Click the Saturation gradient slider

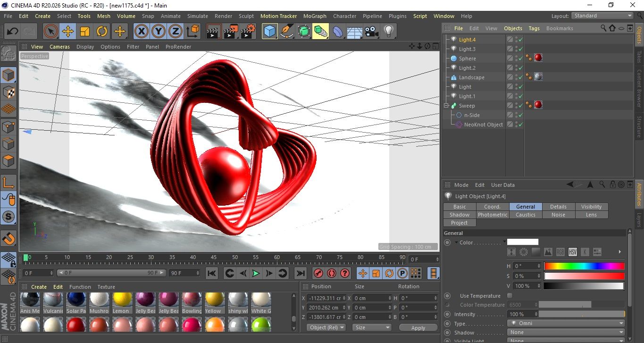(x=584, y=276)
